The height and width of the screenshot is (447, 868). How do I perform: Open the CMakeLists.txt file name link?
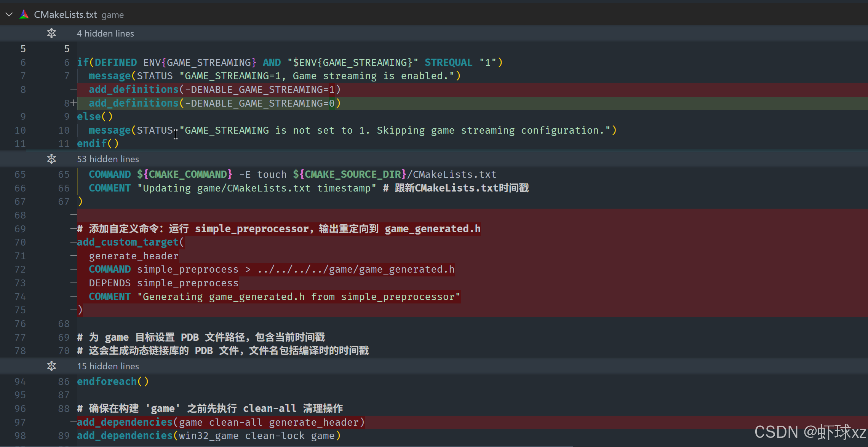[x=65, y=14]
